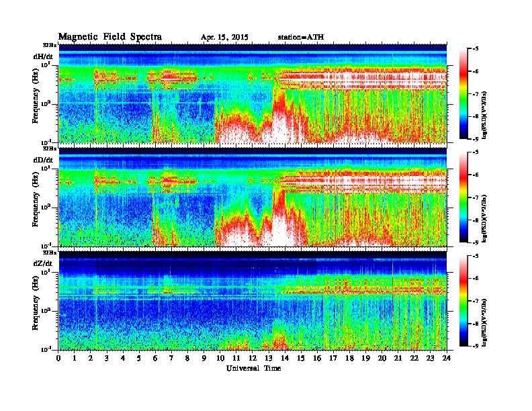Click the dH/dt panel color scale bar
Viewport: 532px width, 411px height.
coord(463,94)
